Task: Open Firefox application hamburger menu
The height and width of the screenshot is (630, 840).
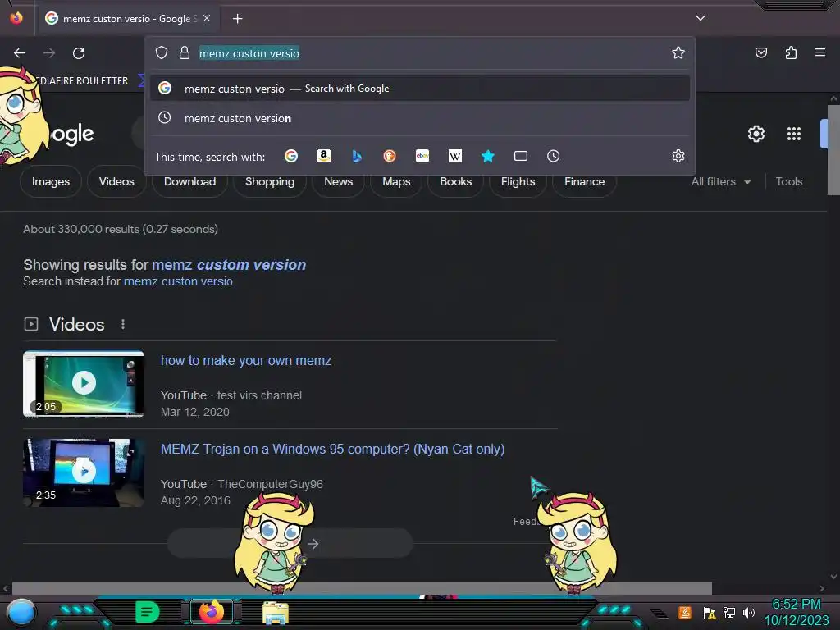Action: coord(820,52)
